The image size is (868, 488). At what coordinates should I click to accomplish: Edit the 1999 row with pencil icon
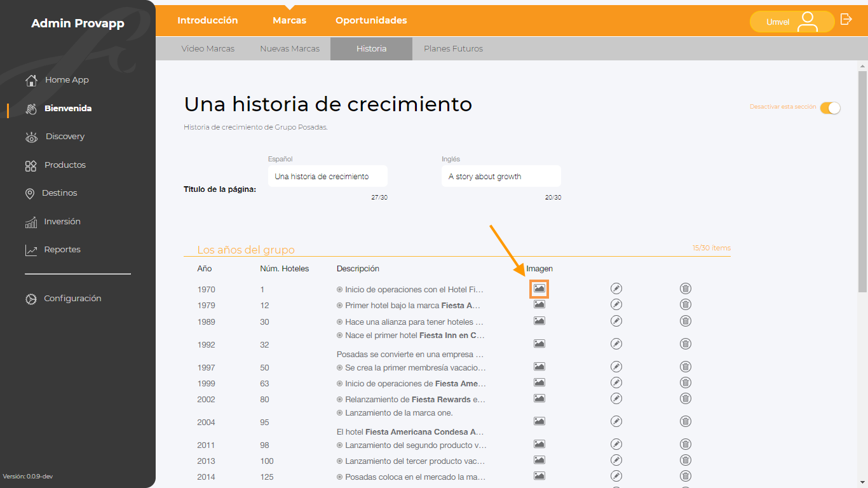pyautogui.click(x=616, y=383)
